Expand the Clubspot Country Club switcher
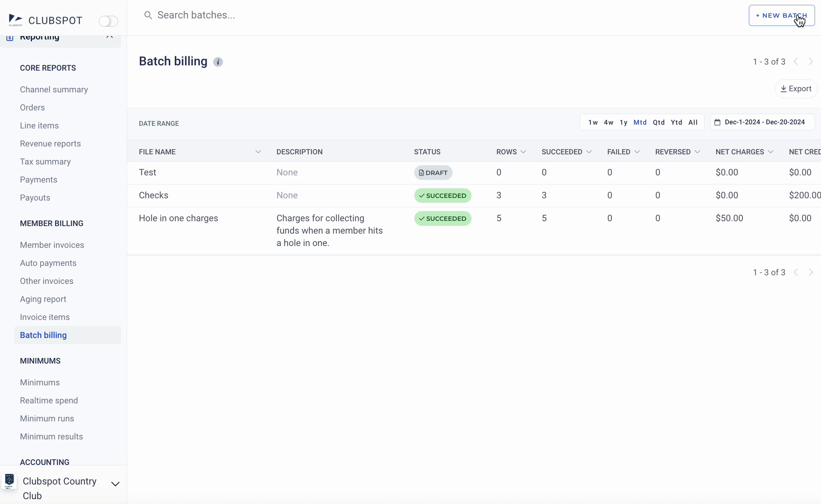 click(115, 484)
